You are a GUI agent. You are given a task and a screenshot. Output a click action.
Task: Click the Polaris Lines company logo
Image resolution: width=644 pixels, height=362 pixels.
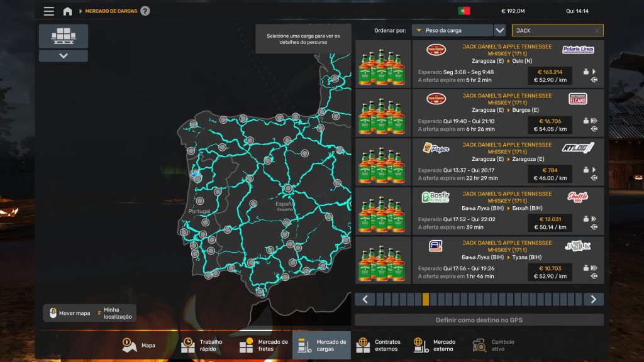578,50
